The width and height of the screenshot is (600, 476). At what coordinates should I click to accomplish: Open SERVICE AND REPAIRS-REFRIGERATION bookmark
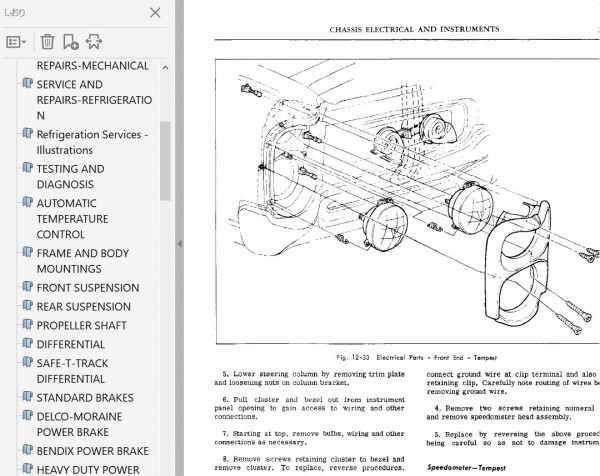(94, 100)
